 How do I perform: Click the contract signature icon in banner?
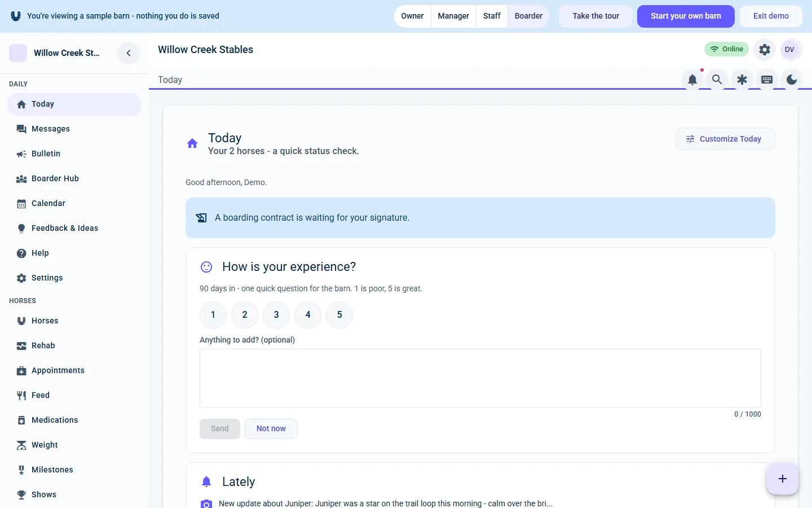click(201, 218)
